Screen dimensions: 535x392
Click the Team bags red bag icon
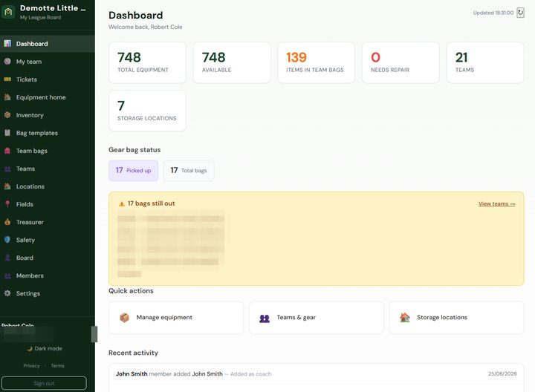pos(7,151)
